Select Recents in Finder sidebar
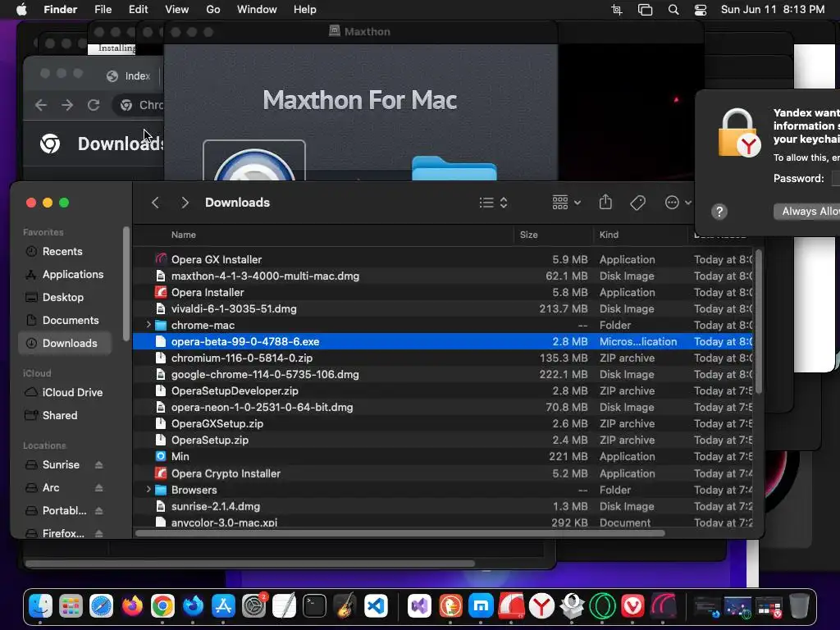The image size is (840, 630). click(64, 251)
